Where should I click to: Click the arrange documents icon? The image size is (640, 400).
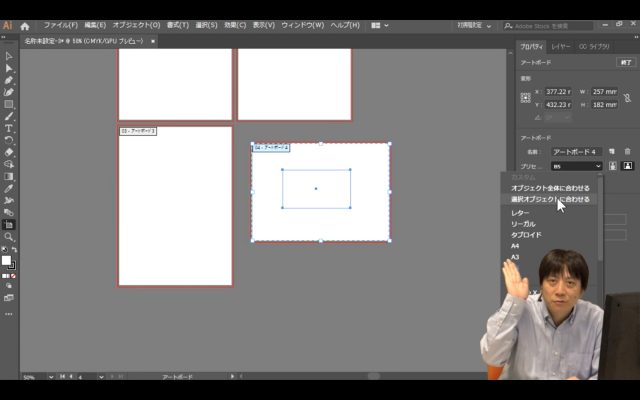click(376, 26)
